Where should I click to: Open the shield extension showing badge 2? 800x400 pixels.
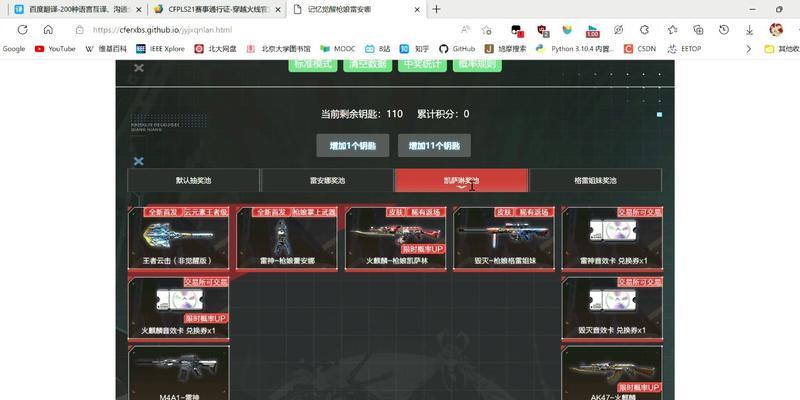click(543, 30)
